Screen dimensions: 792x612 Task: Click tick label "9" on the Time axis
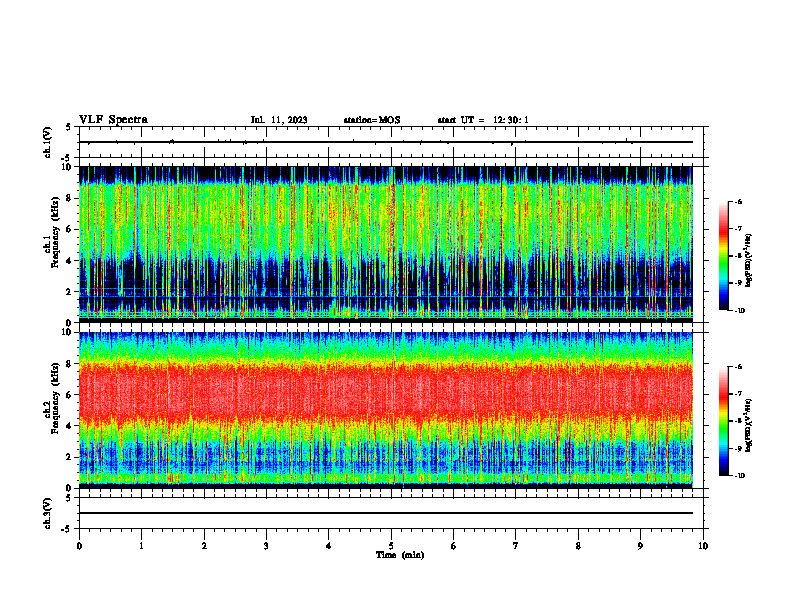640,545
